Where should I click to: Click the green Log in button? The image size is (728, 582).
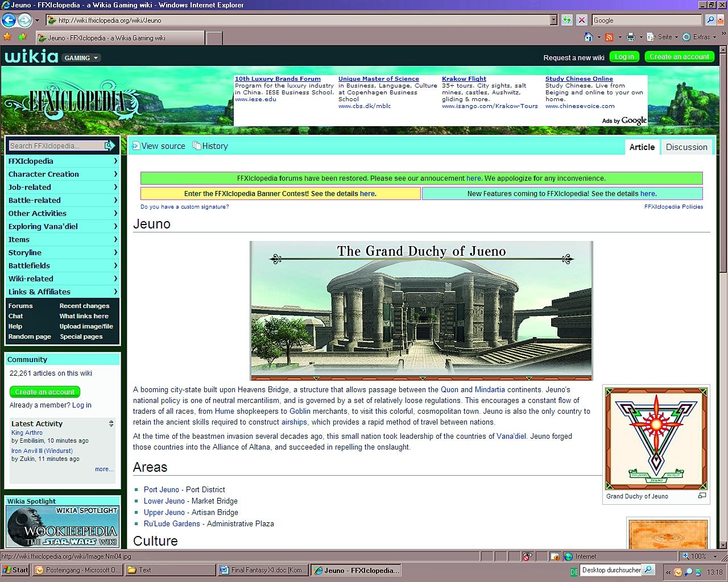[624, 57]
